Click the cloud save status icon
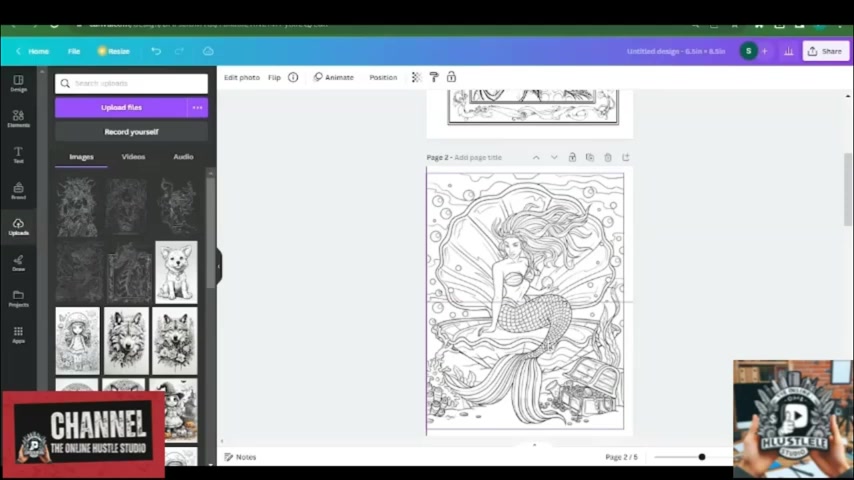The width and height of the screenshot is (854, 480). (x=208, y=51)
